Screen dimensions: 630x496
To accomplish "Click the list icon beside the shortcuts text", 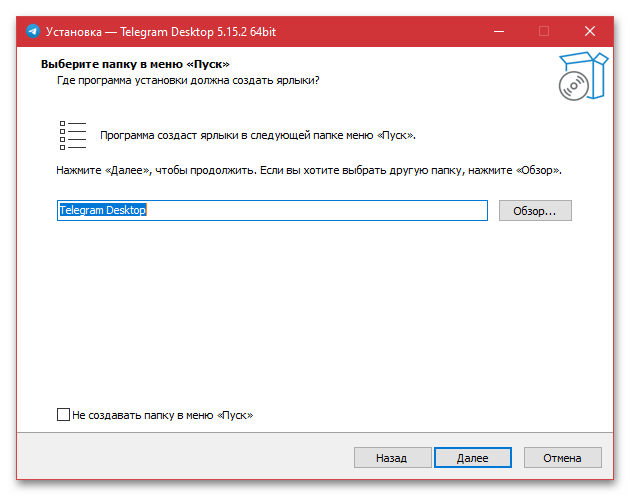I will 73,135.
